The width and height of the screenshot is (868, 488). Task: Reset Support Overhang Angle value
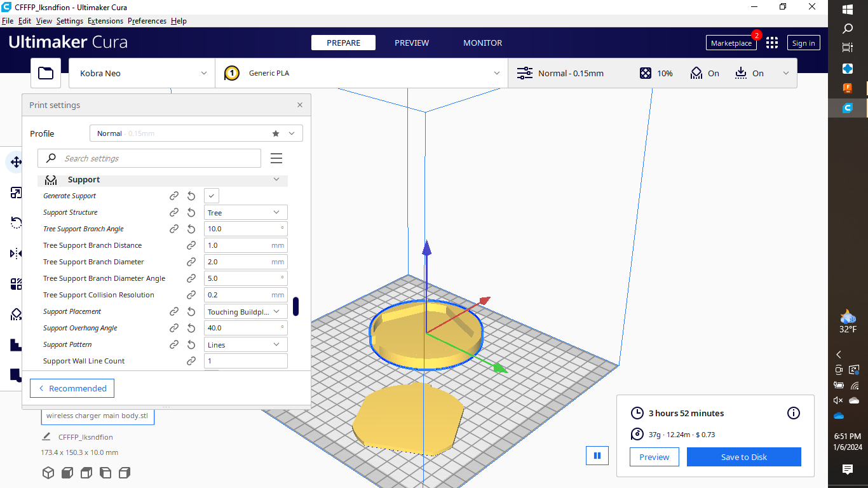click(x=191, y=328)
